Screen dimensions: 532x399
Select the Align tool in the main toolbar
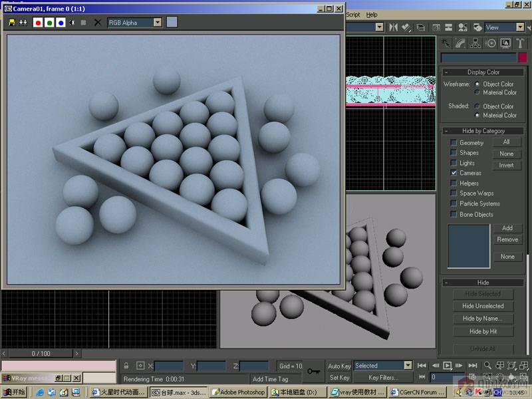pos(406,27)
